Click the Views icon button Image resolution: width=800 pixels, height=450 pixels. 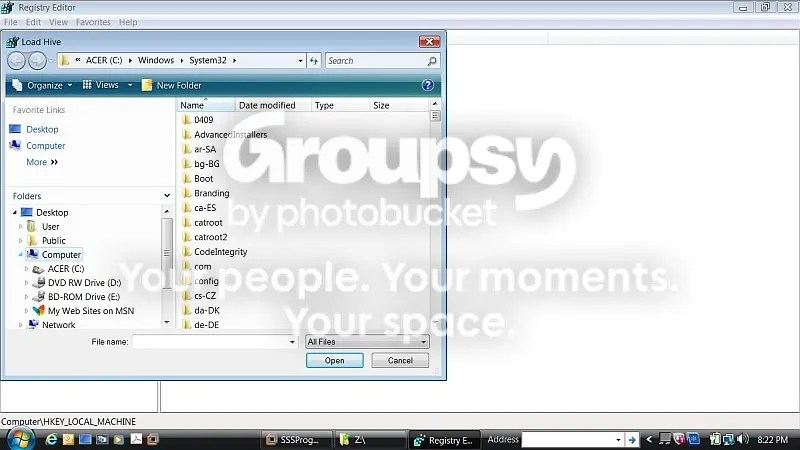coord(101,85)
